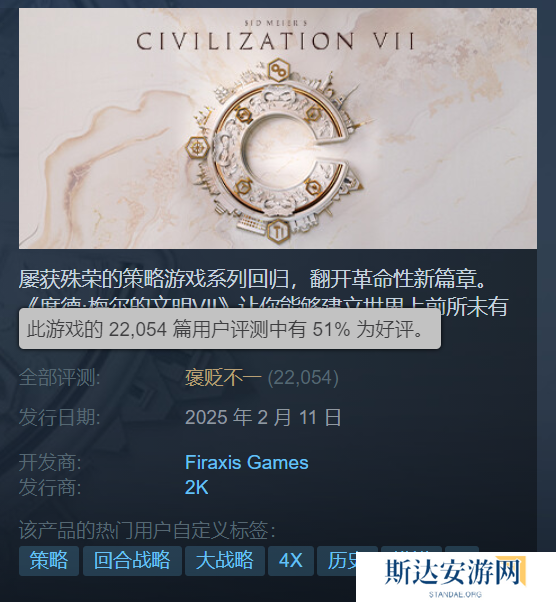Click the game description paragraph text
The image size is (556, 602).
[263, 292]
